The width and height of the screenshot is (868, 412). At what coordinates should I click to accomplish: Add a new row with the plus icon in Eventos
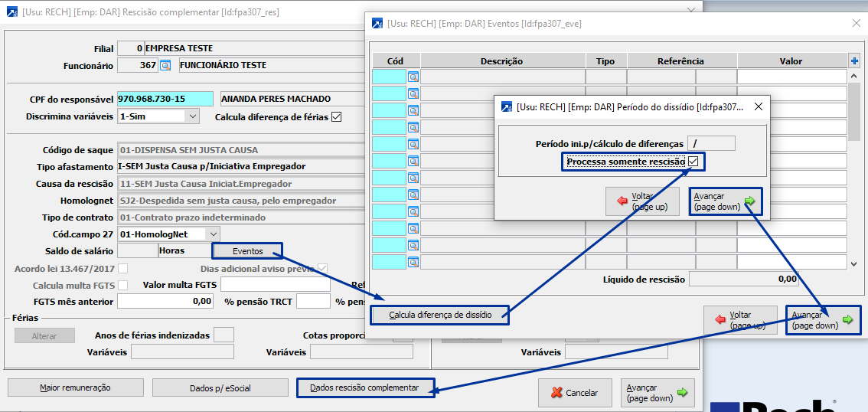tap(854, 61)
